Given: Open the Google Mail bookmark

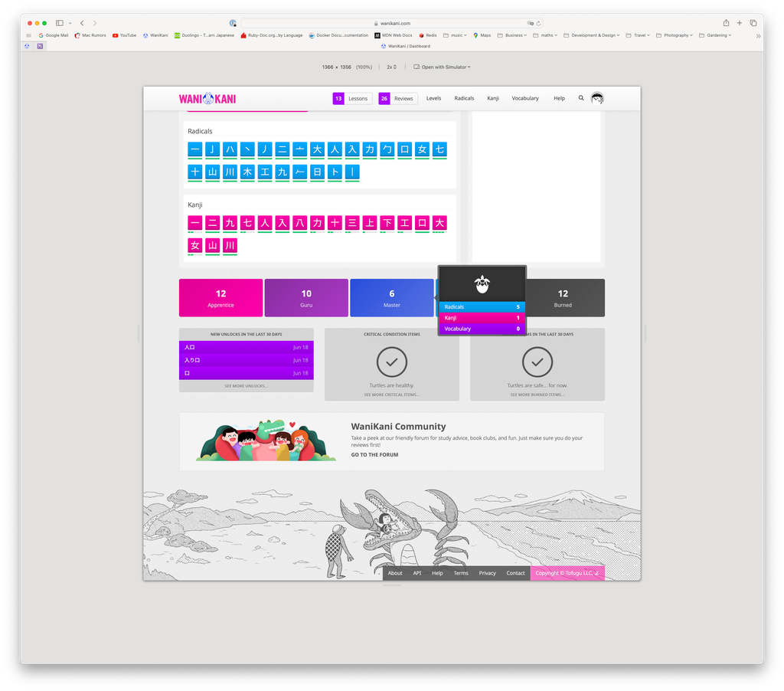Looking at the screenshot, I should pos(54,35).
